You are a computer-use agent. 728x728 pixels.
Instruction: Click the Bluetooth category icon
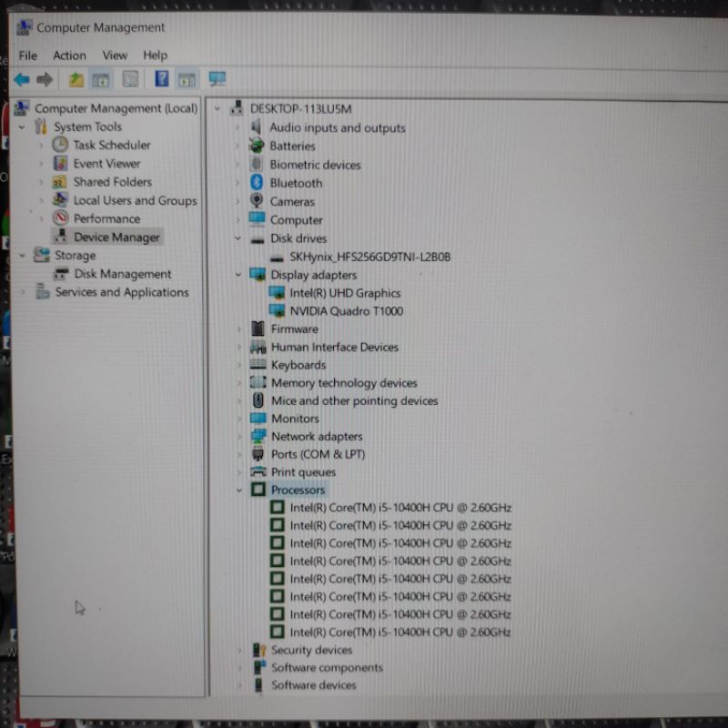(x=258, y=183)
